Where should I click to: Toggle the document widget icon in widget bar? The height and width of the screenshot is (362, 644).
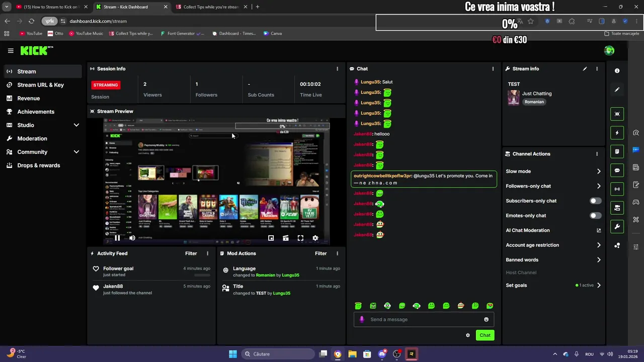(617, 151)
